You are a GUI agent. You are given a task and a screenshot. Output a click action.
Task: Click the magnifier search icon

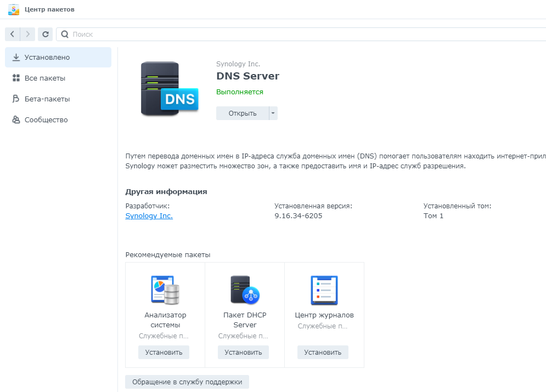click(x=65, y=34)
